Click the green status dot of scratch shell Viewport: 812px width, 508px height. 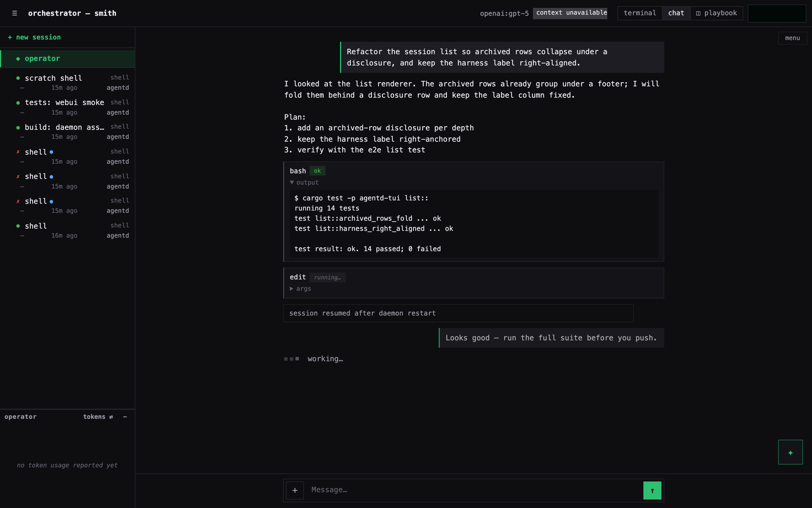click(18, 78)
